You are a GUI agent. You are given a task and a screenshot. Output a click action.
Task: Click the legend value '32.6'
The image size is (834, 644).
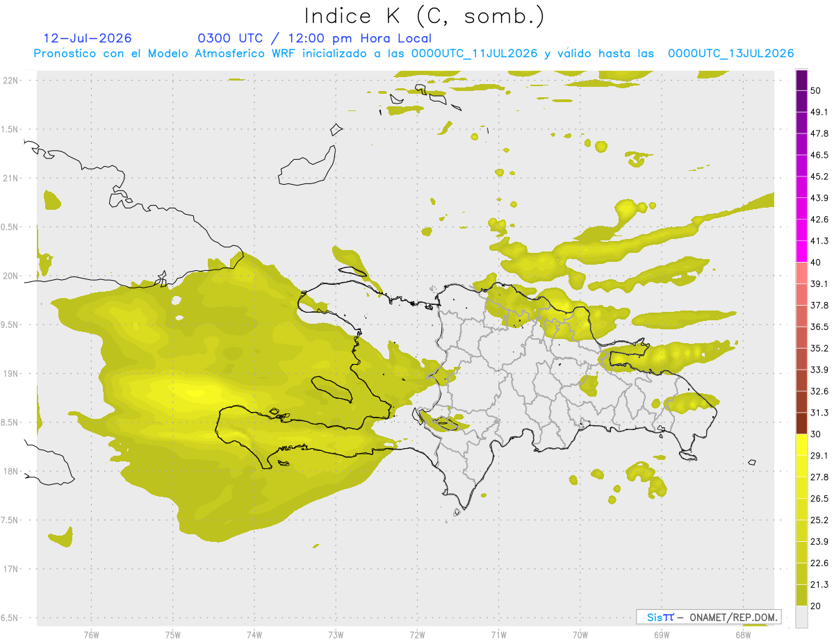(x=819, y=391)
